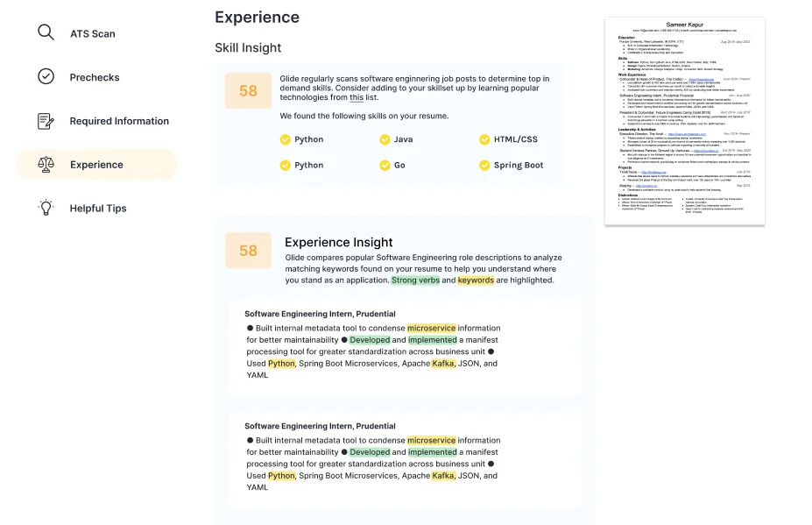
Task: Click the checkmark icon on the Spring Boot badge
Action: (x=484, y=165)
